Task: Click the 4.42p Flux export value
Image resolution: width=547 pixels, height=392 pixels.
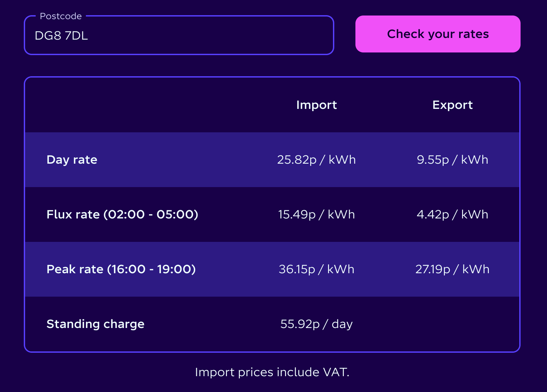Action: (x=453, y=214)
